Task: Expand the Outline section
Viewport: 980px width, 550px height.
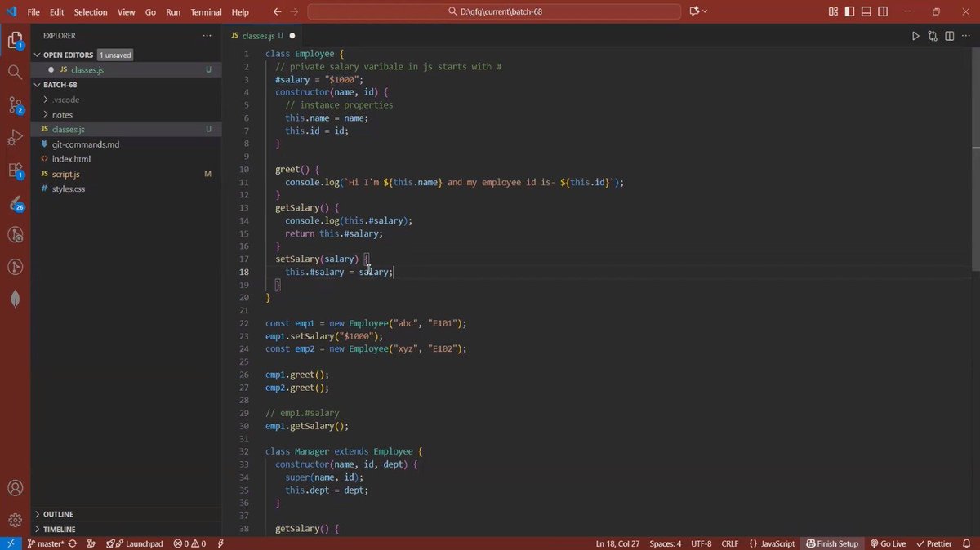Action: coord(126,514)
